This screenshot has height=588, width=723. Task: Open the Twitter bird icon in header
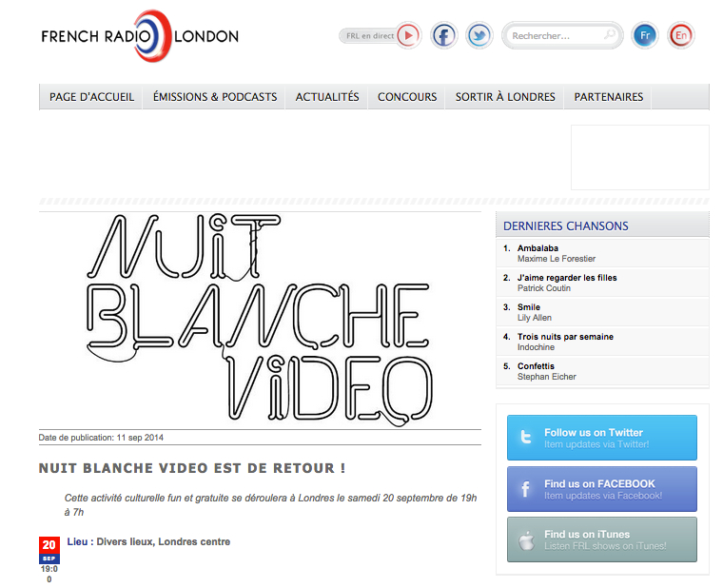(479, 35)
